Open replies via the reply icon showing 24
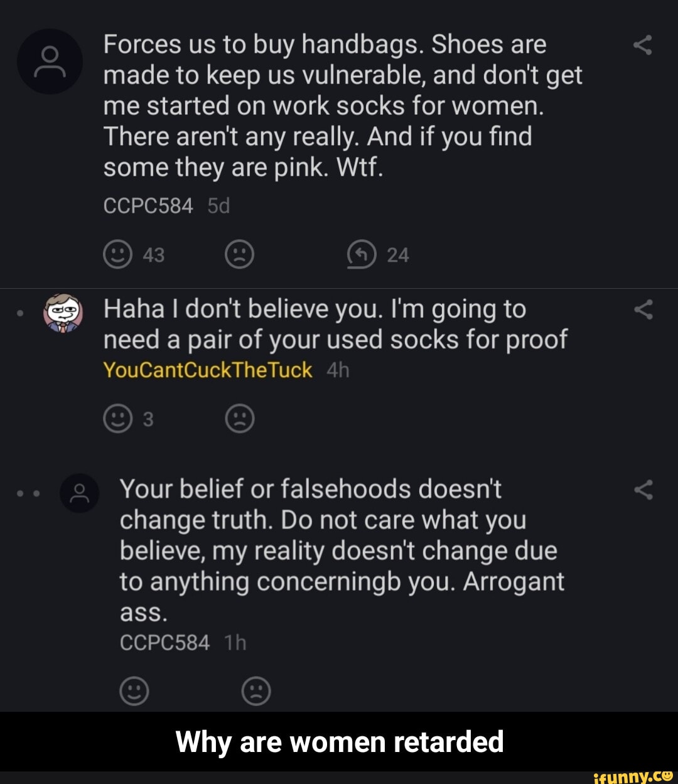 pos(362,255)
